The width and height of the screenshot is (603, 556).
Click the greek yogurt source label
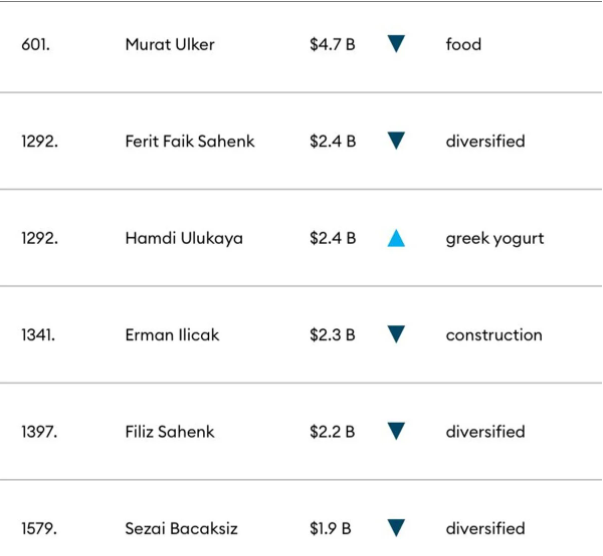[x=495, y=238]
